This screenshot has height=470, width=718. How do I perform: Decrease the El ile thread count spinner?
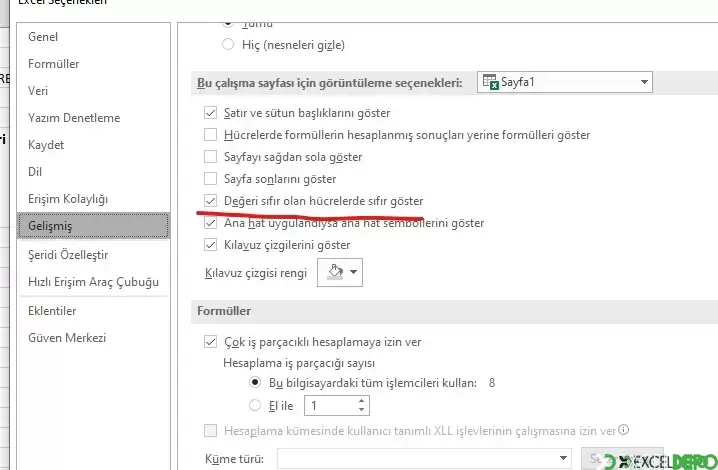pos(361,410)
